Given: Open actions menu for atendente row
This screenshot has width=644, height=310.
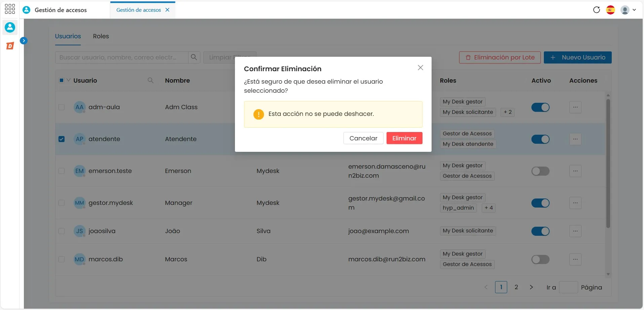Looking at the screenshot, I should [x=575, y=139].
